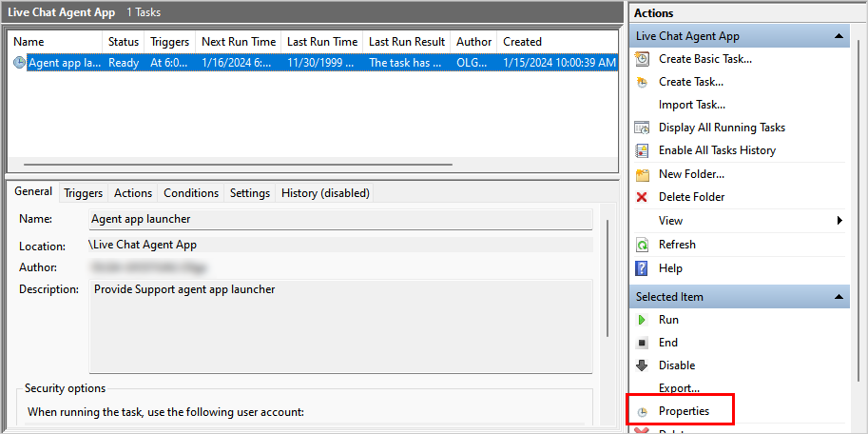The height and width of the screenshot is (434, 868).
Task: Click the New Folder icon
Action: click(643, 174)
